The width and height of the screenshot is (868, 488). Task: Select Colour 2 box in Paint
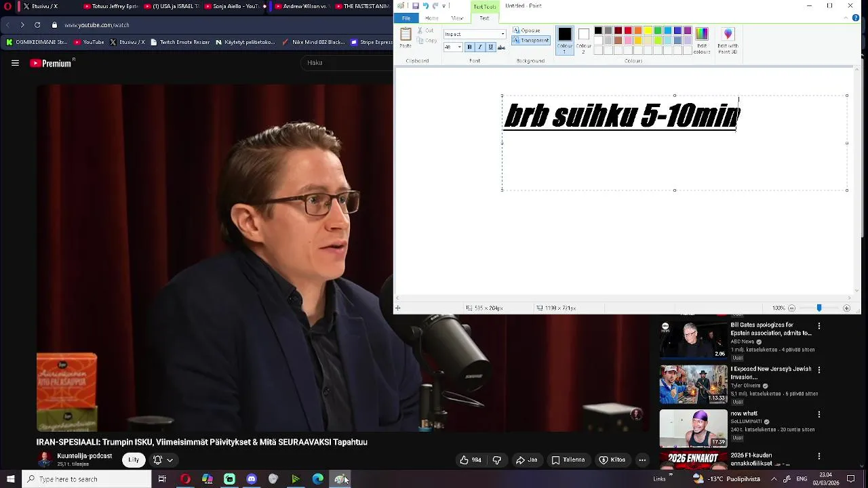point(584,40)
